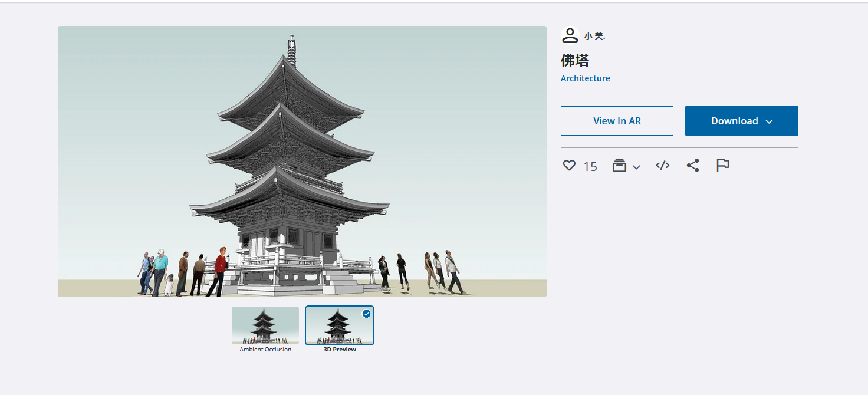Click the user avatar icon

coord(570,35)
